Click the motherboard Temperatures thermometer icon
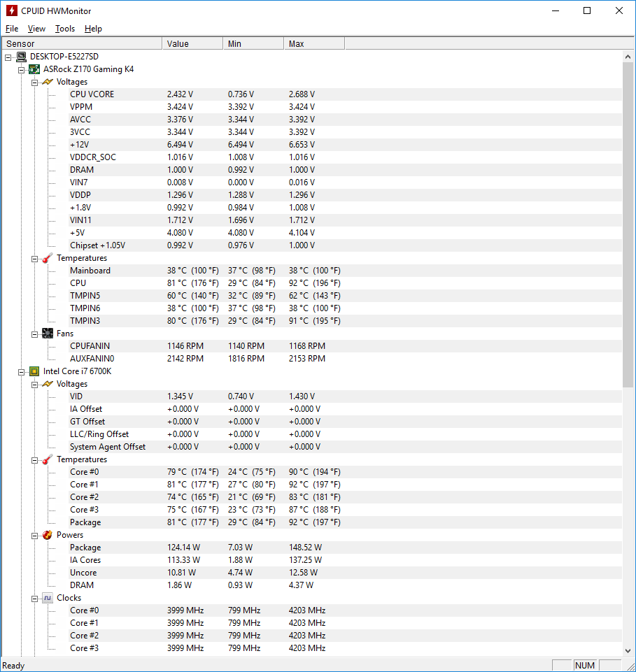 click(x=48, y=258)
